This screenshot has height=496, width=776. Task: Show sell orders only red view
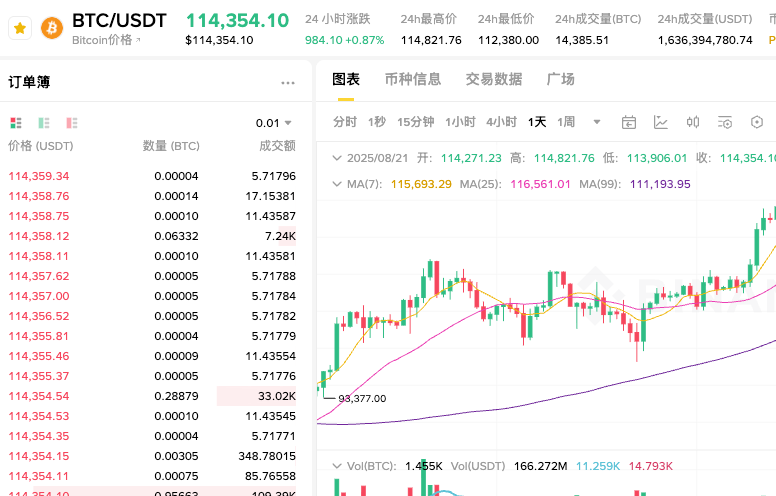point(72,123)
